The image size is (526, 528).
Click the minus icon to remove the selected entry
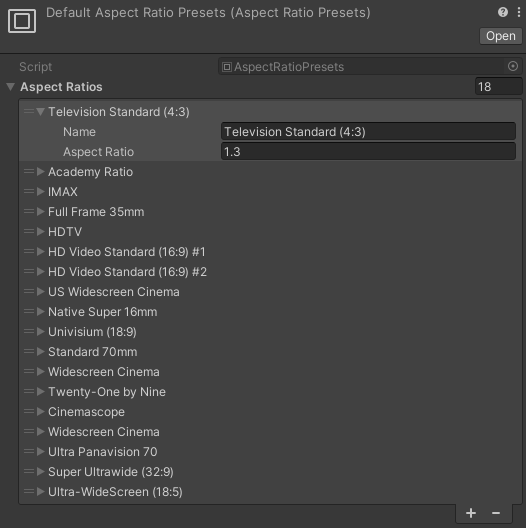[496, 513]
